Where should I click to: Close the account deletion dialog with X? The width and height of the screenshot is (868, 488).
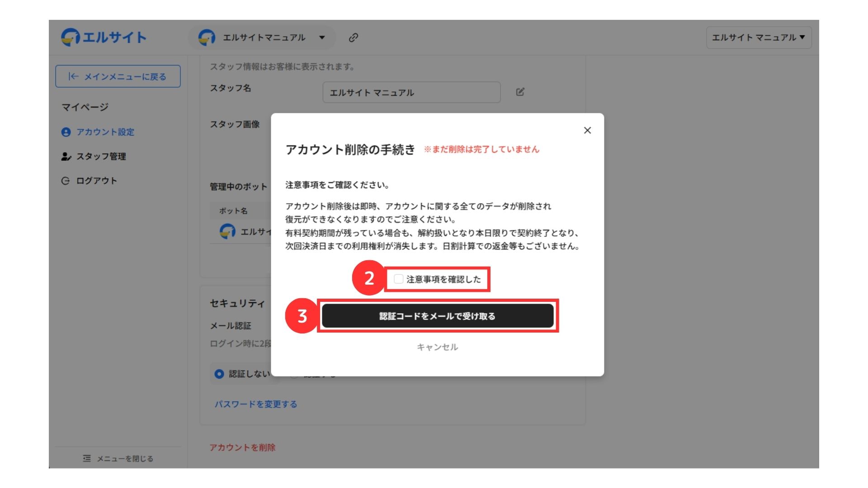pyautogui.click(x=587, y=131)
